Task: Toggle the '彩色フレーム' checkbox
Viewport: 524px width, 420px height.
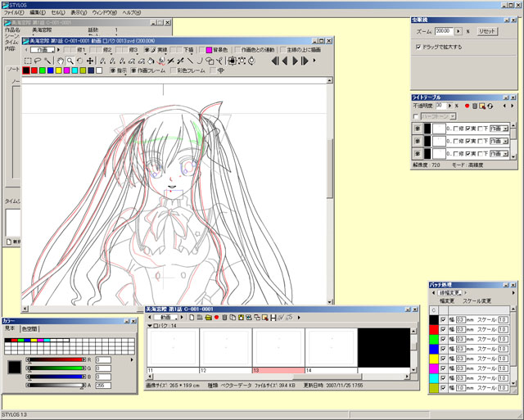Action: (x=173, y=70)
